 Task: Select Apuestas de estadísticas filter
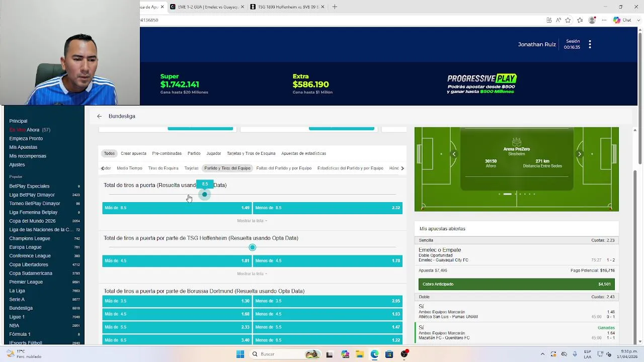click(x=303, y=153)
